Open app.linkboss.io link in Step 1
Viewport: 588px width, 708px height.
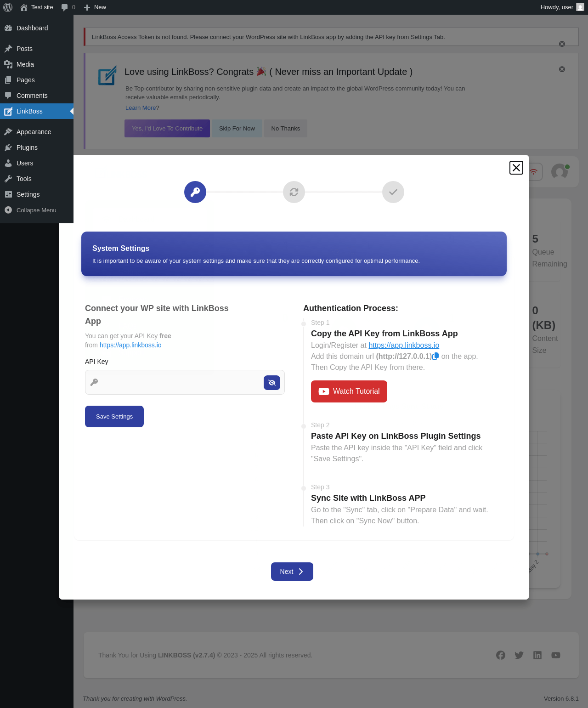pyautogui.click(x=404, y=346)
